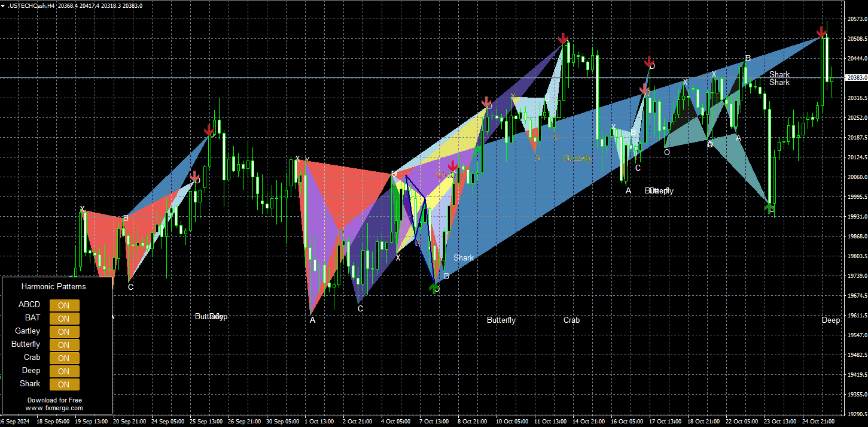This screenshot has height=427, width=868.
Task: Click the 20060.0 price axis label
Action: click(857, 177)
